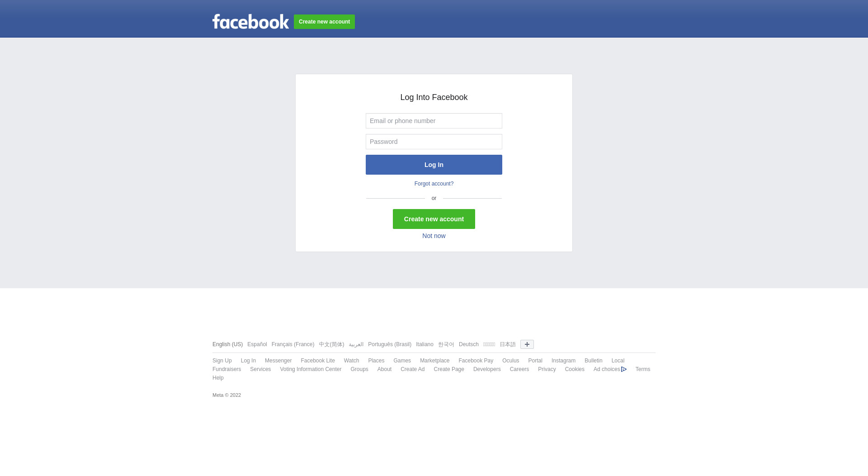Focus the Email or phone number field
The width and height of the screenshot is (868, 476).
(x=434, y=121)
